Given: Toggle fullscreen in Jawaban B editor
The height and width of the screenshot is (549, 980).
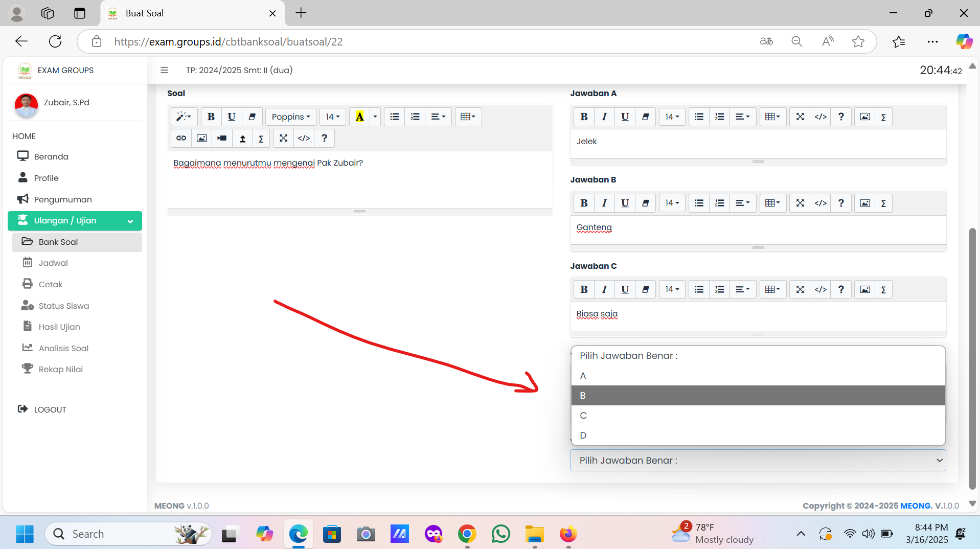Looking at the screenshot, I should (800, 203).
